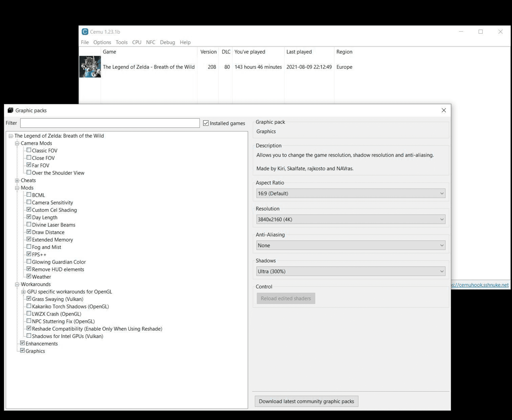
Task: Sort by You've played column header
Action: click(258, 52)
